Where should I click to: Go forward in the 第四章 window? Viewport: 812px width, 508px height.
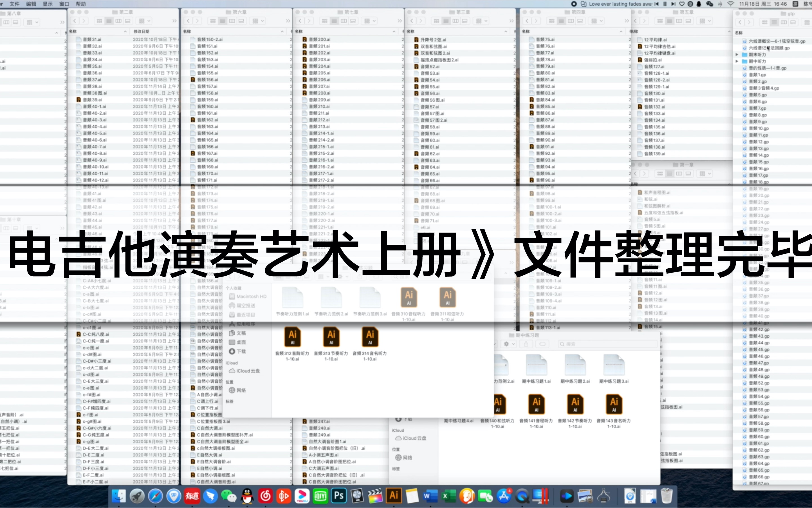[x=536, y=21]
